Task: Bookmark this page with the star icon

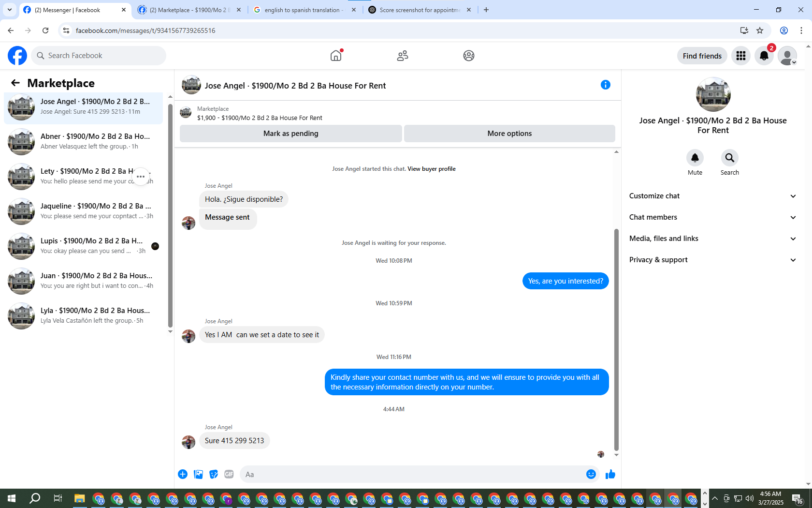Action: point(760,30)
